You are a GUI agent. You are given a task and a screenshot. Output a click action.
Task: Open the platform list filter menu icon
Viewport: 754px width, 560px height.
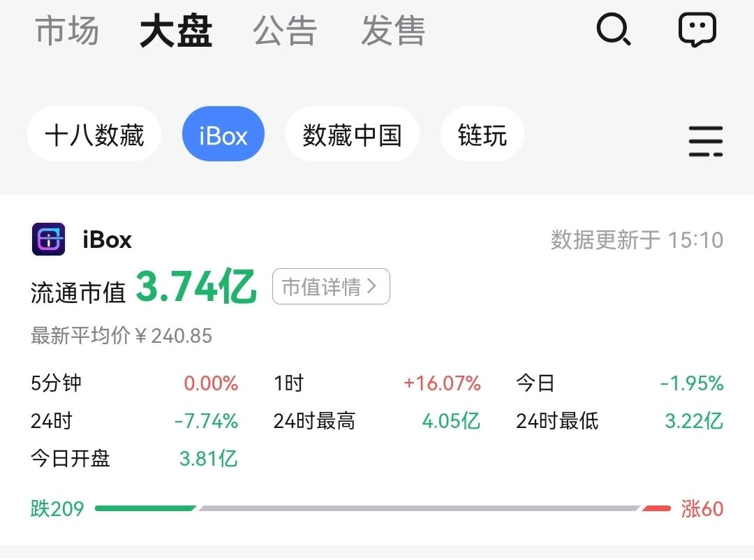tap(705, 141)
